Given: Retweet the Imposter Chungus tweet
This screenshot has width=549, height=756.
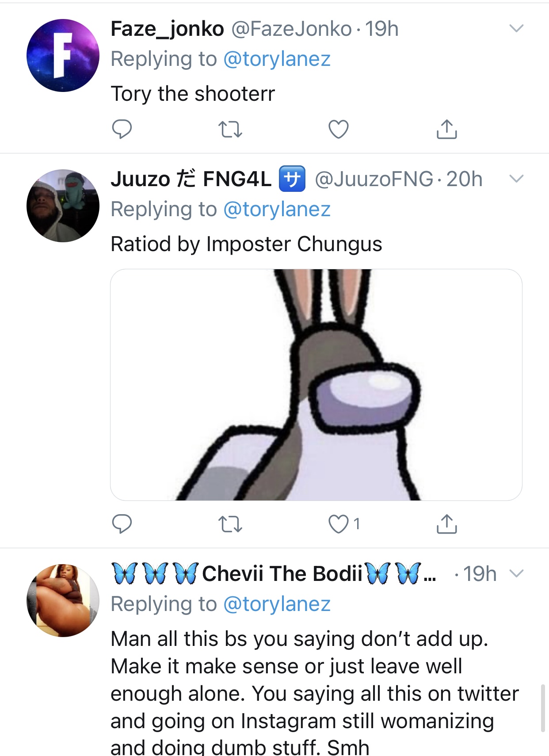Looking at the screenshot, I should point(230,524).
